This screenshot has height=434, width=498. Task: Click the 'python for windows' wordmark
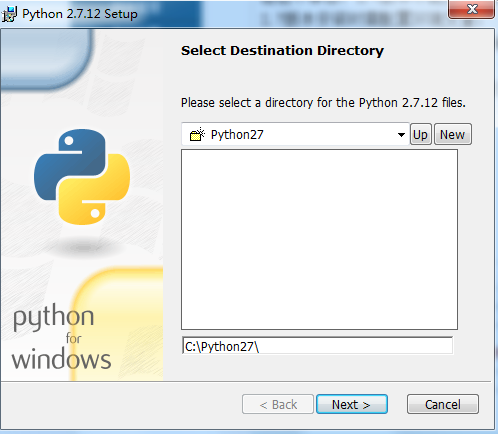click(61, 337)
